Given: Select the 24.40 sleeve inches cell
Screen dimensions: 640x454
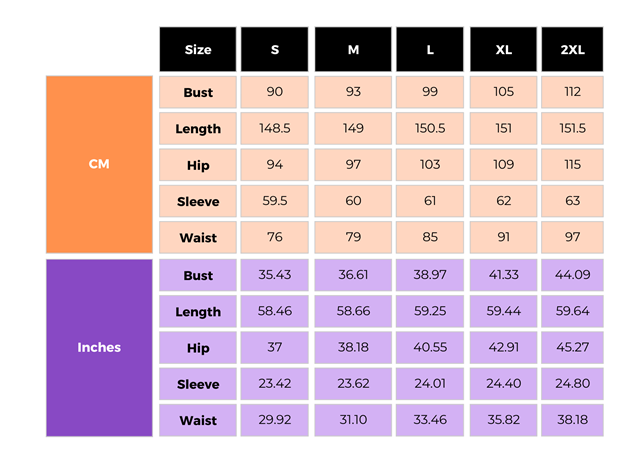Looking at the screenshot, I should click(503, 384).
